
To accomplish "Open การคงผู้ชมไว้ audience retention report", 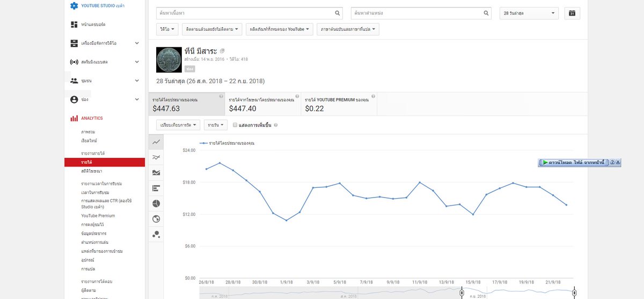I will click(x=94, y=224).
